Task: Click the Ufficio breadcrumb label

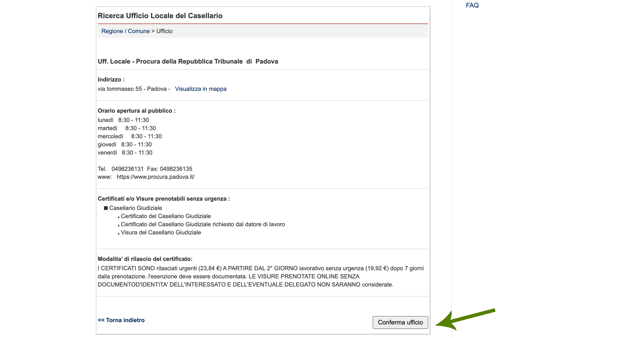Action: [164, 31]
